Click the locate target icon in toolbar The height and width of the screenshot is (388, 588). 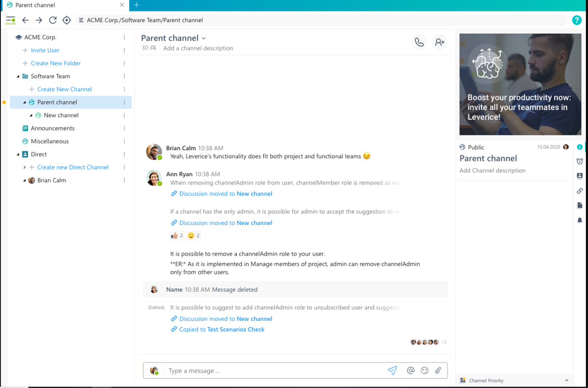(x=67, y=20)
